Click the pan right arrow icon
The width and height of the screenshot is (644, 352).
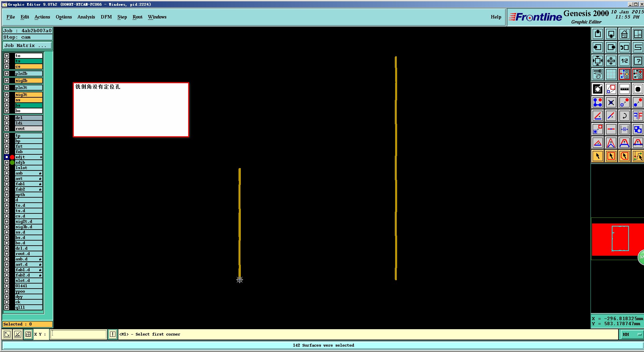[611, 47]
